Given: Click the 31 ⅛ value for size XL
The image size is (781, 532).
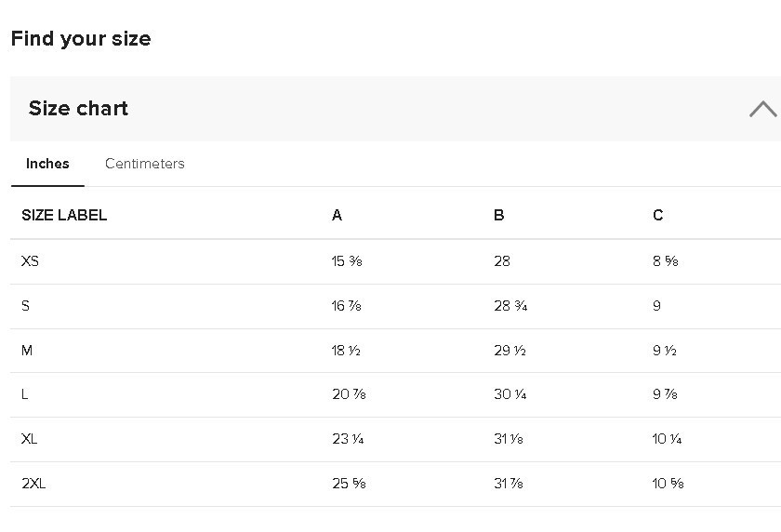Looking at the screenshot, I should click(508, 439).
